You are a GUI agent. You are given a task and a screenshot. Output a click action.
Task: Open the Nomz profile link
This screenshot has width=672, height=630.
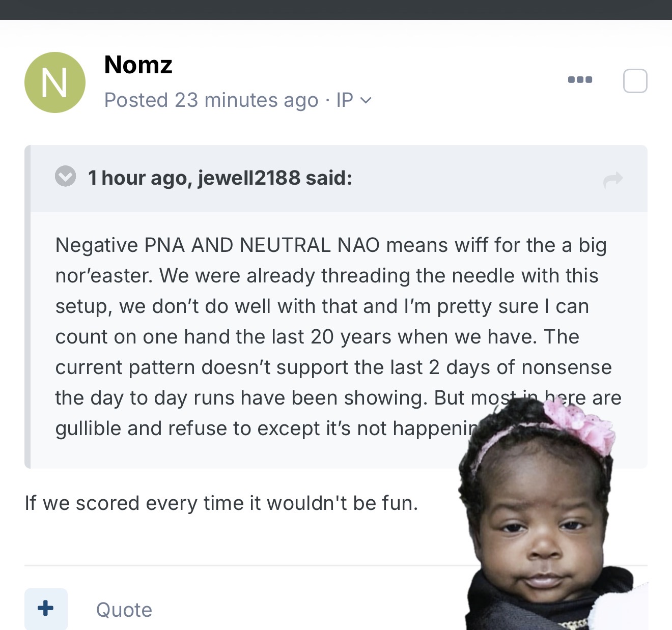[138, 65]
